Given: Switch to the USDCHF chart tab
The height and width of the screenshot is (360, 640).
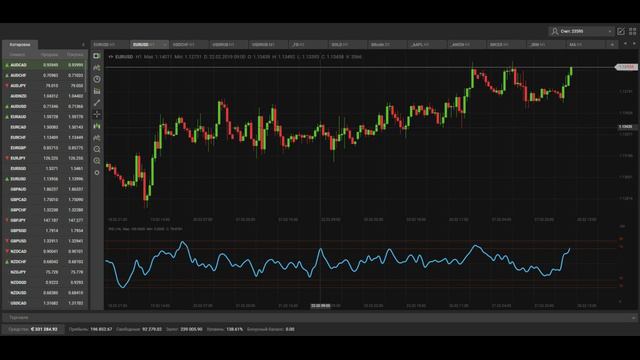Looking at the screenshot, I should click(x=188, y=44).
